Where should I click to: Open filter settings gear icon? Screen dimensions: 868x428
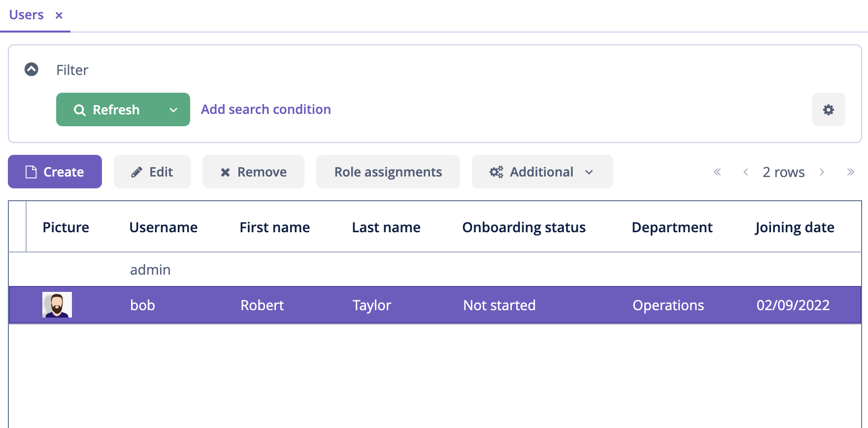(829, 109)
